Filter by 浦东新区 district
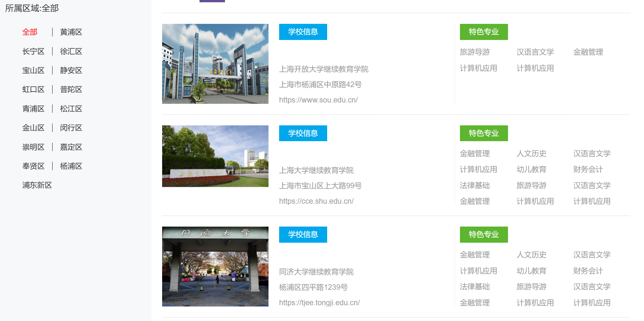Image resolution: width=644 pixels, height=321 pixels. pos(37,185)
